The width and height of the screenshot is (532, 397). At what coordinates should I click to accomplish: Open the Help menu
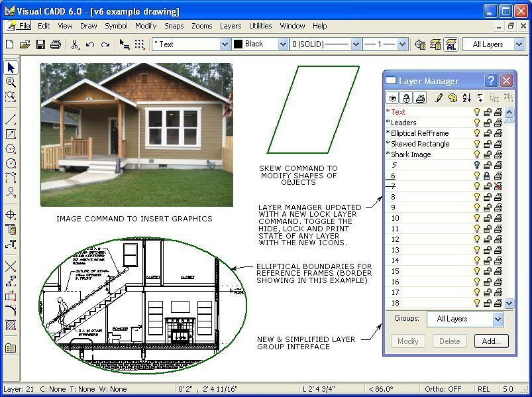(319, 26)
